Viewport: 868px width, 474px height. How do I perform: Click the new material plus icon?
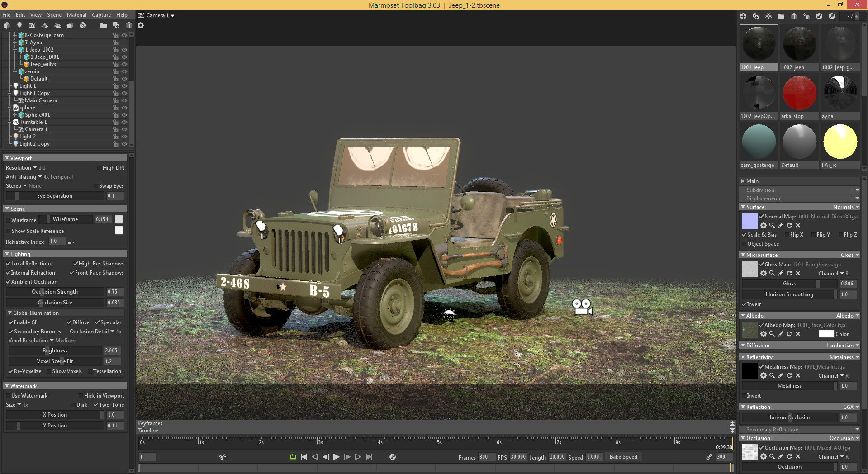pos(743,16)
